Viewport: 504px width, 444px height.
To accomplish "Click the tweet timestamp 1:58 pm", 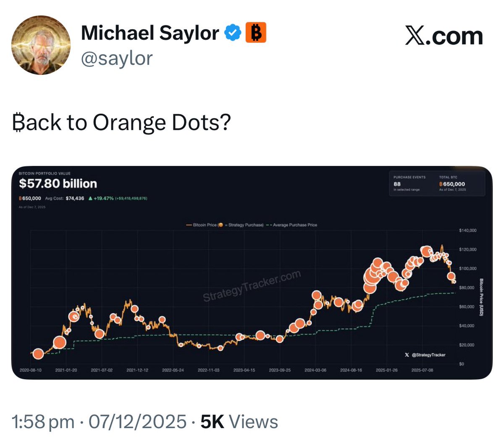I will coord(43,422).
